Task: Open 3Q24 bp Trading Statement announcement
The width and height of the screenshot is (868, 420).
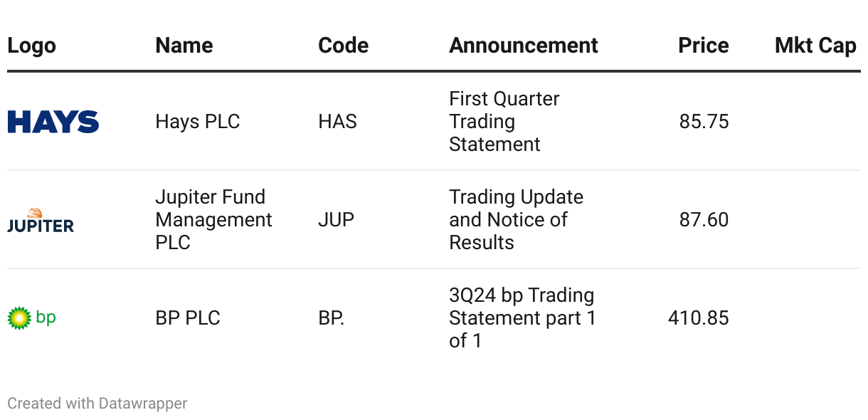Action: click(x=523, y=317)
